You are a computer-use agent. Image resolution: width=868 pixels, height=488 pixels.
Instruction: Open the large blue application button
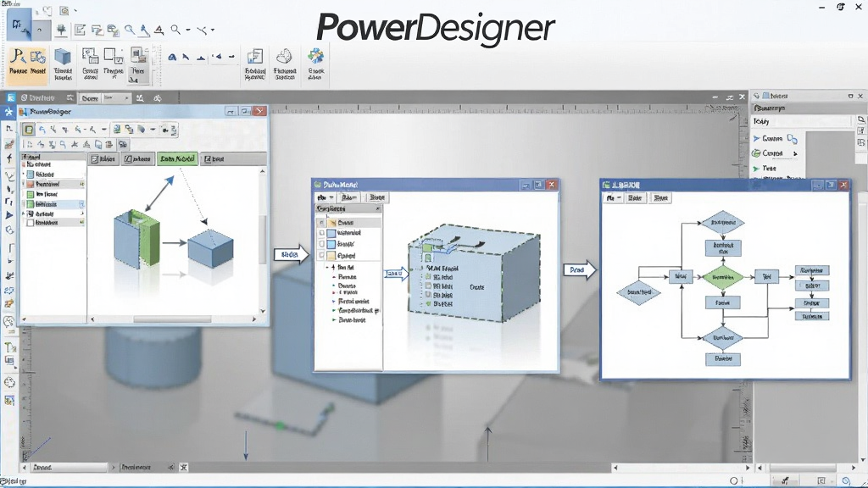(x=19, y=25)
